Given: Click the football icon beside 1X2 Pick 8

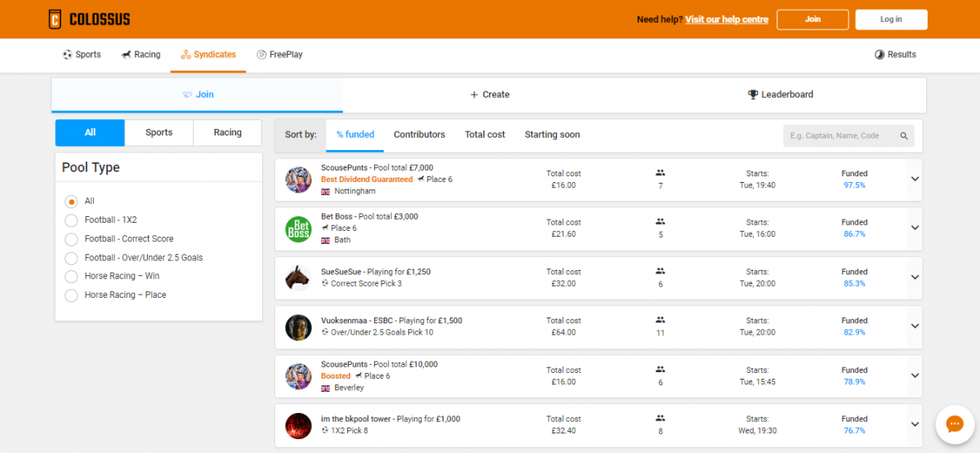Looking at the screenshot, I should pyautogui.click(x=325, y=430).
